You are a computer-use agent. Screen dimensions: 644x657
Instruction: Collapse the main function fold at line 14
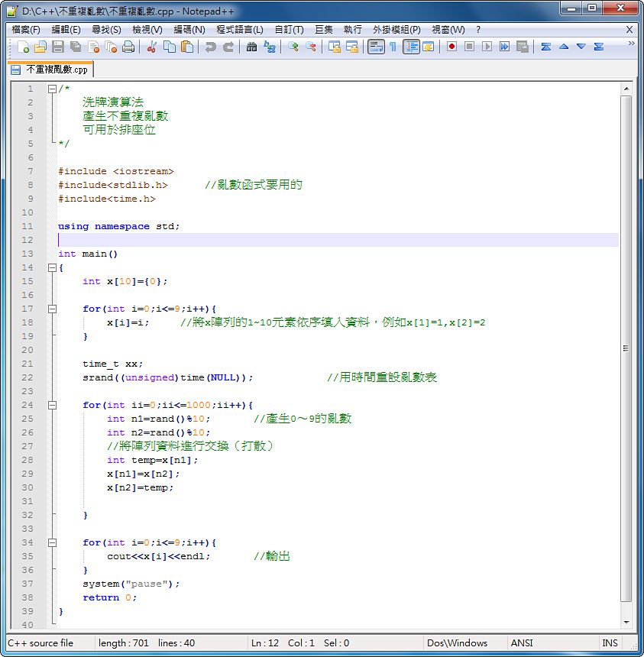point(53,267)
